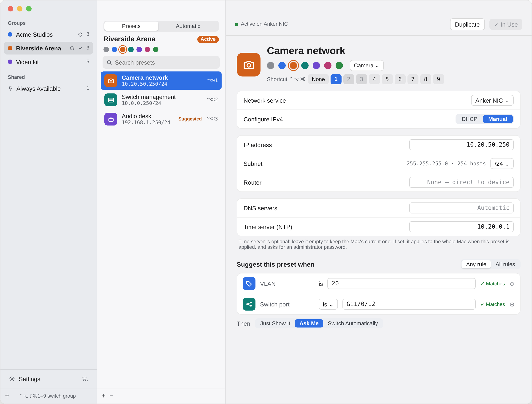Click the Audio desk purple icon
The width and height of the screenshot is (532, 404).
click(111, 119)
